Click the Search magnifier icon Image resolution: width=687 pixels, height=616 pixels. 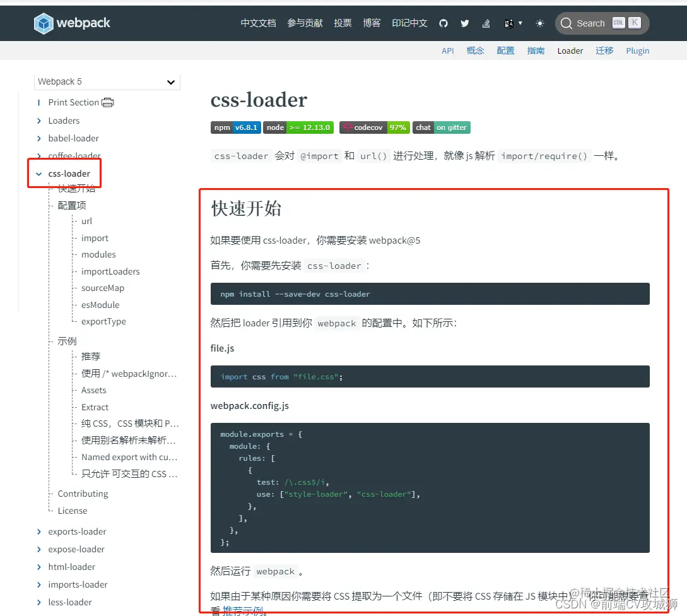click(566, 23)
